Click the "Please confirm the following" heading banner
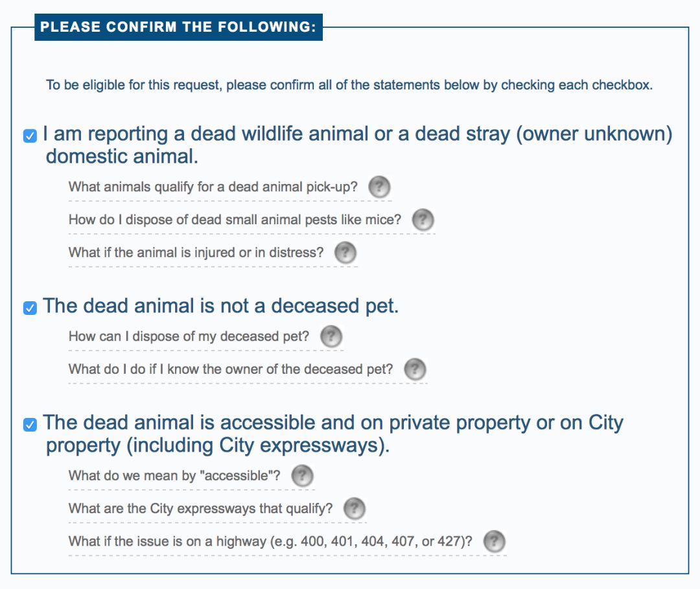This screenshot has width=700, height=589. coord(179,27)
